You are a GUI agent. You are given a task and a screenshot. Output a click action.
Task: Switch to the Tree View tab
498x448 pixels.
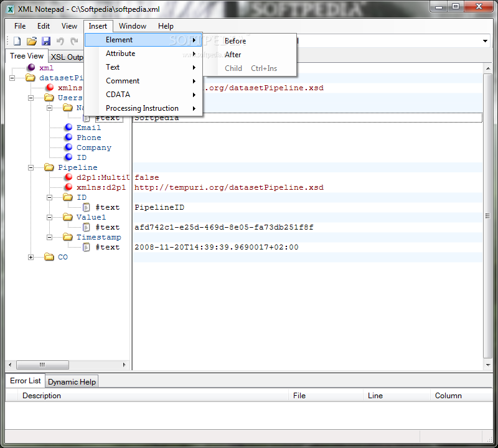click(27, 56)
